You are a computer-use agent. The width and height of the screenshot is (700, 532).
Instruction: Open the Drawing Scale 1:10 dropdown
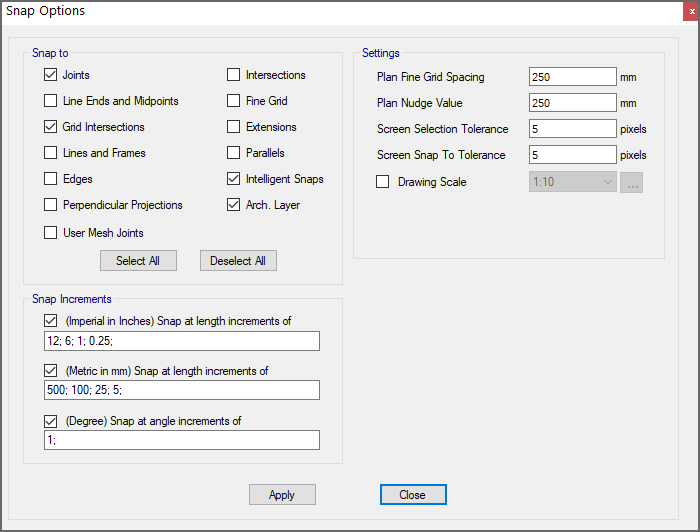(572, 182)
